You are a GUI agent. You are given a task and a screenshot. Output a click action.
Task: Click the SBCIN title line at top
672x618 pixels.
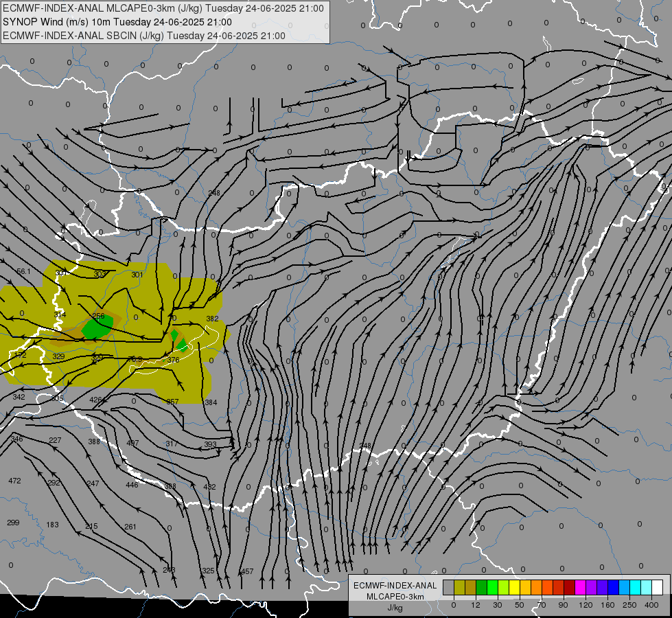coord(144,36)
